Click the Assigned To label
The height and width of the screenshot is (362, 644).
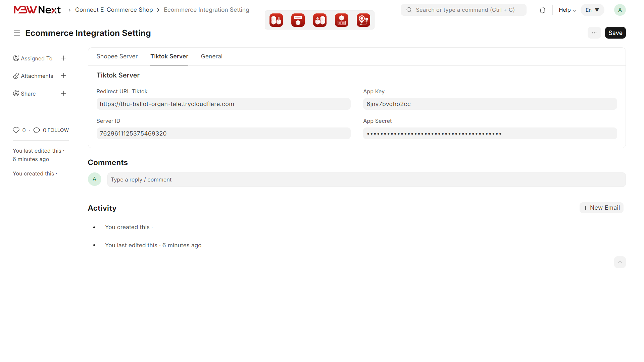point(37,58)
